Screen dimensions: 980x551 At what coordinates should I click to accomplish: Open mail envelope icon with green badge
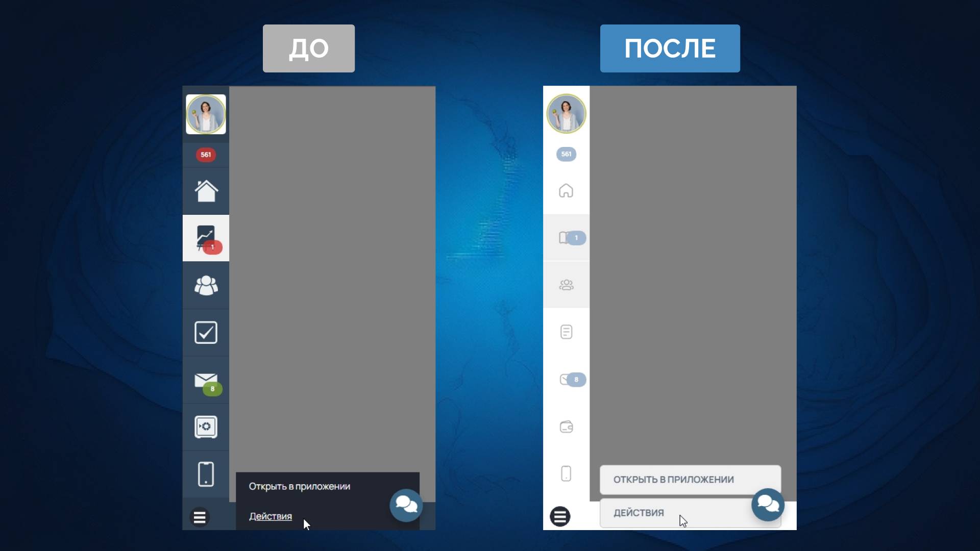point(206,381)
